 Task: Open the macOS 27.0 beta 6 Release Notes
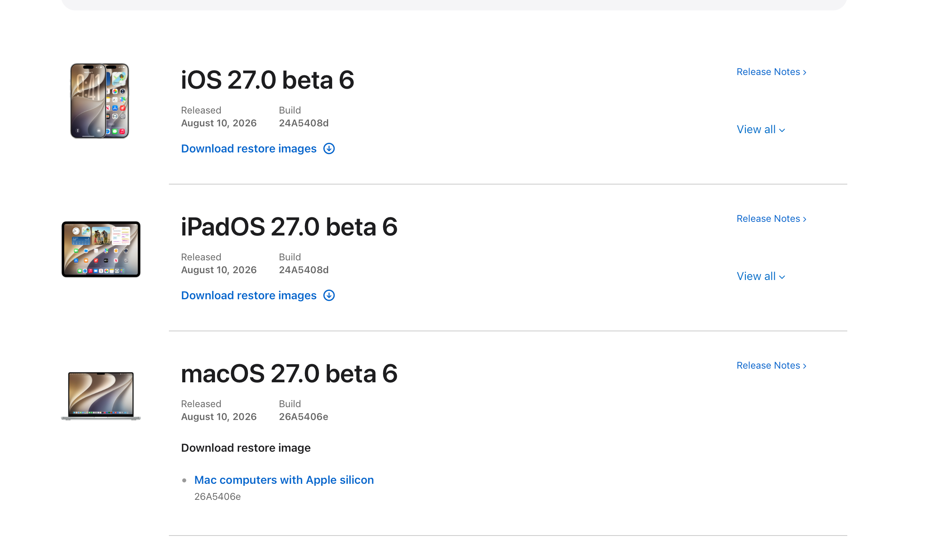771,365
